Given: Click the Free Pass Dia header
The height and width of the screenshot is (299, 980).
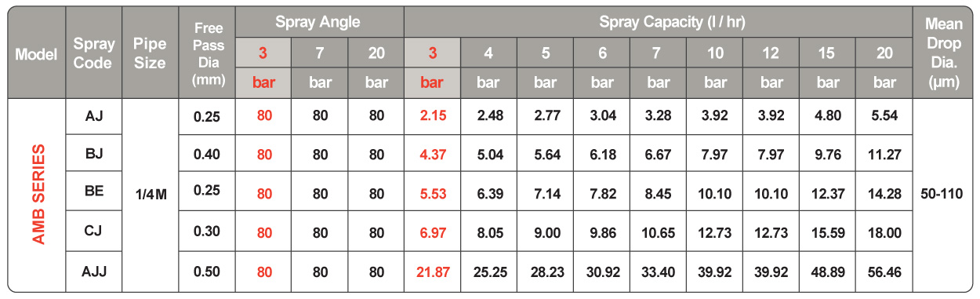Looking at the screenshot, I should coord(206,53).
